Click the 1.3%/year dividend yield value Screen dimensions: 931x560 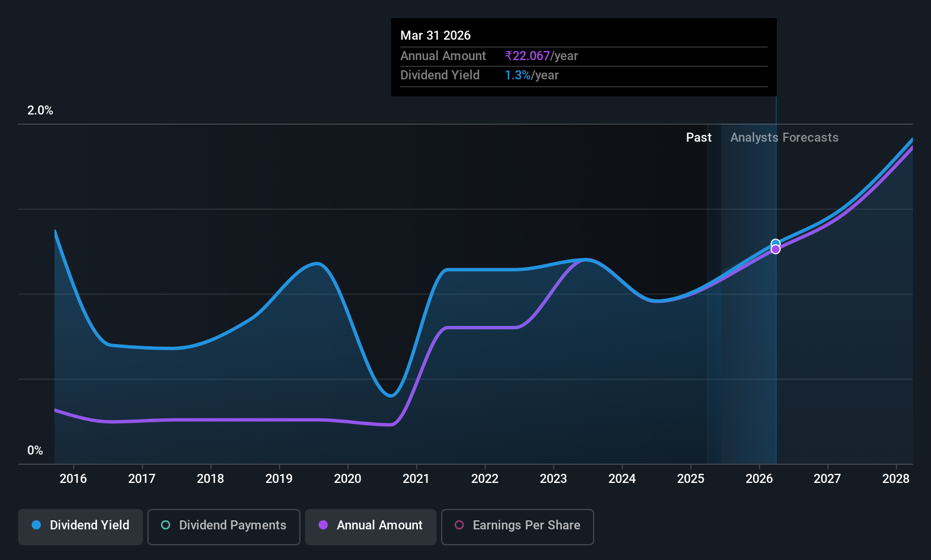532,75
